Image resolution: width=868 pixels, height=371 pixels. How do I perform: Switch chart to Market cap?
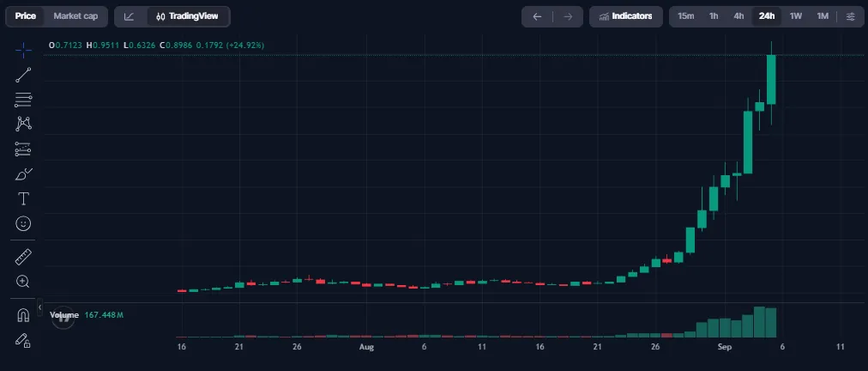(75, 16)
